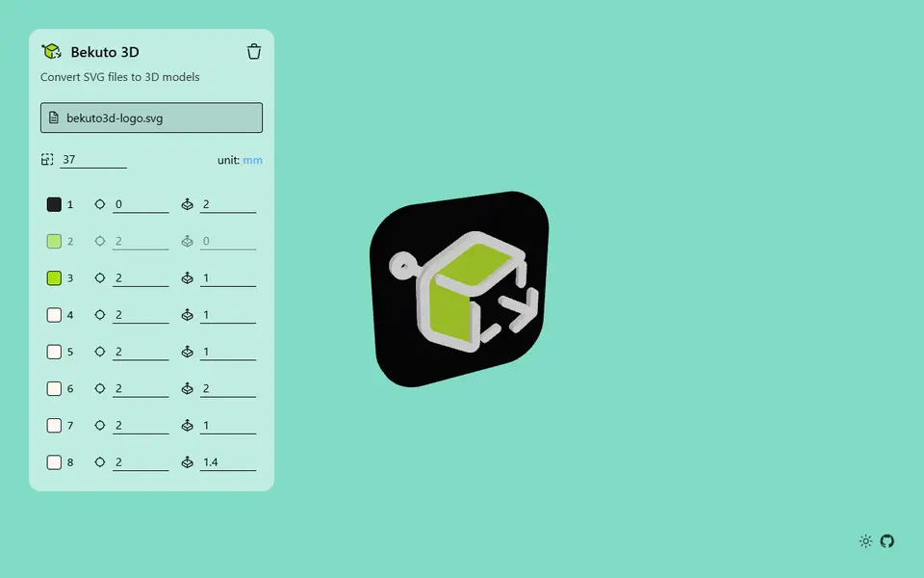Click the Bekuto 3D logo icon

(x=52, y=52)
